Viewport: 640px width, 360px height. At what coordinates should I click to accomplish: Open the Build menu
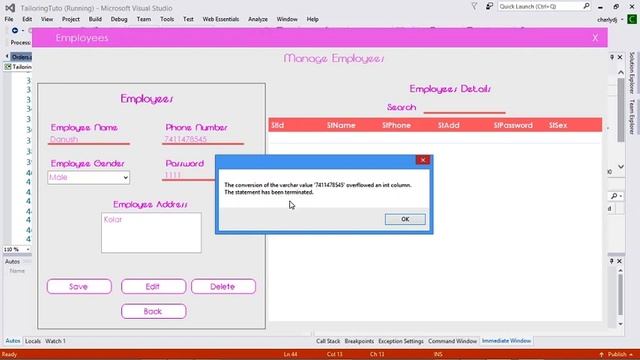(x=95, y=19)
